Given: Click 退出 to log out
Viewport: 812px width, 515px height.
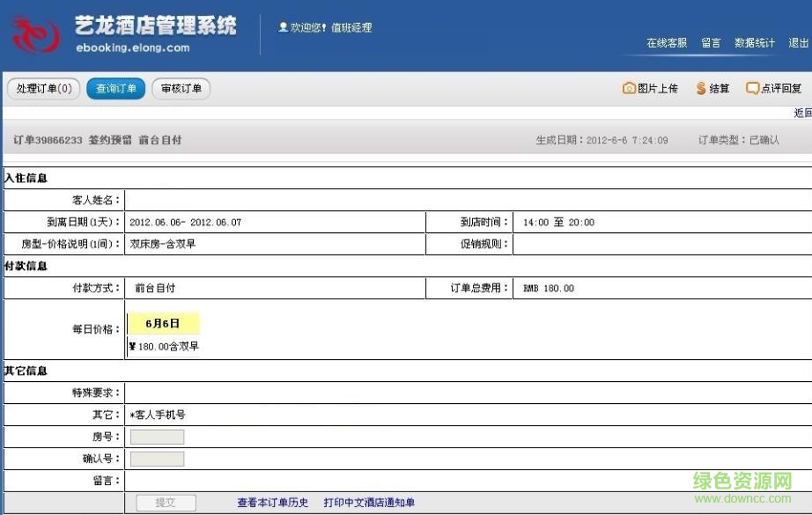Looking at the screenshot, I should click(795, 41).
